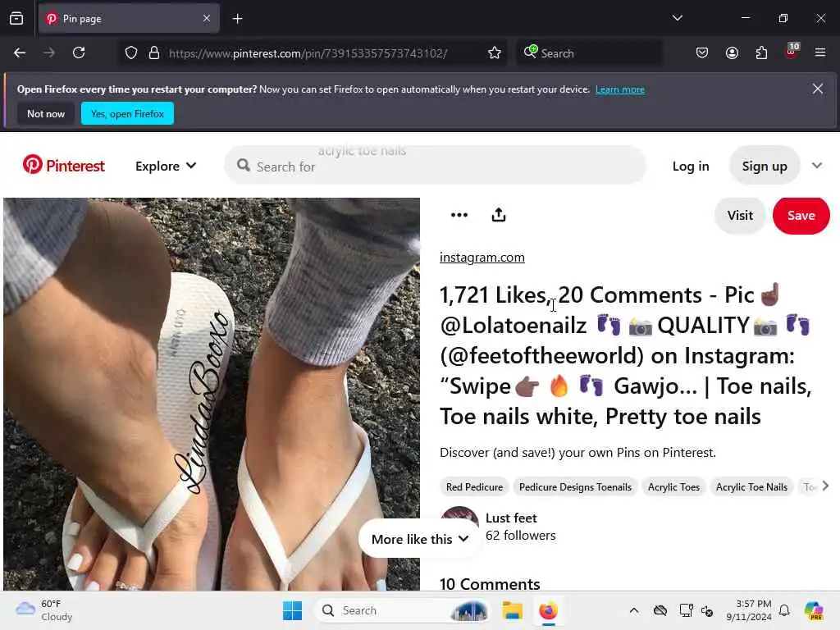
Task: Select the Pedicure Designs Toenails tag
Action: [575, 487]
